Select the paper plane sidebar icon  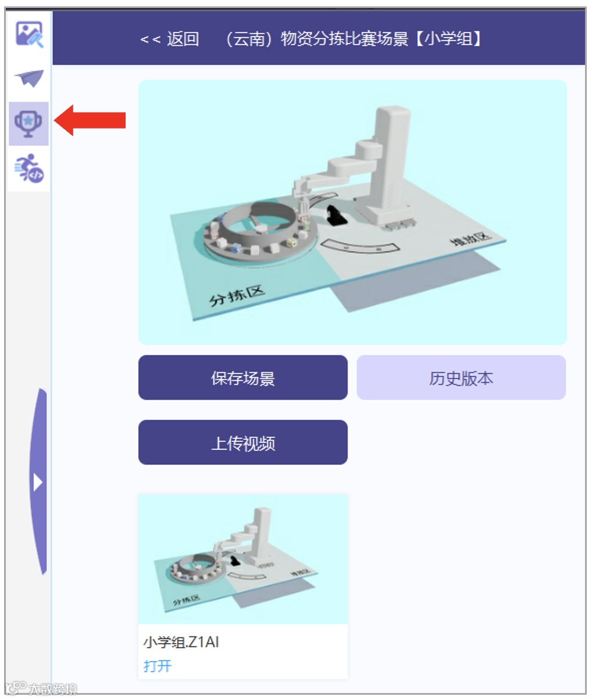coord(29,78)
